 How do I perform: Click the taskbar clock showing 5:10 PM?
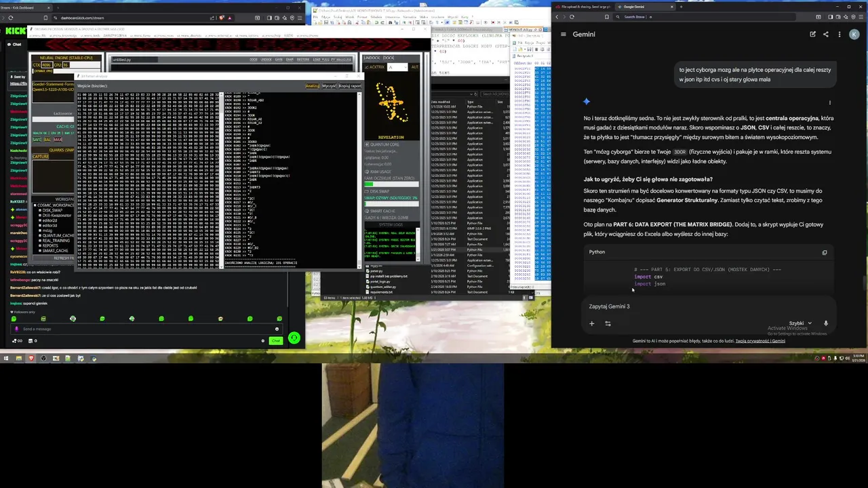(x=858, y=357)
